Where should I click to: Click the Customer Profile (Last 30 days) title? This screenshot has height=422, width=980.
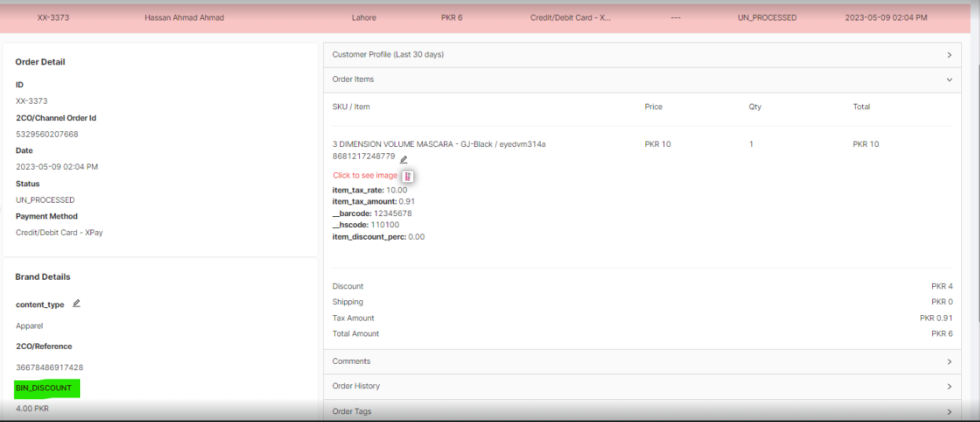(387, 55)
